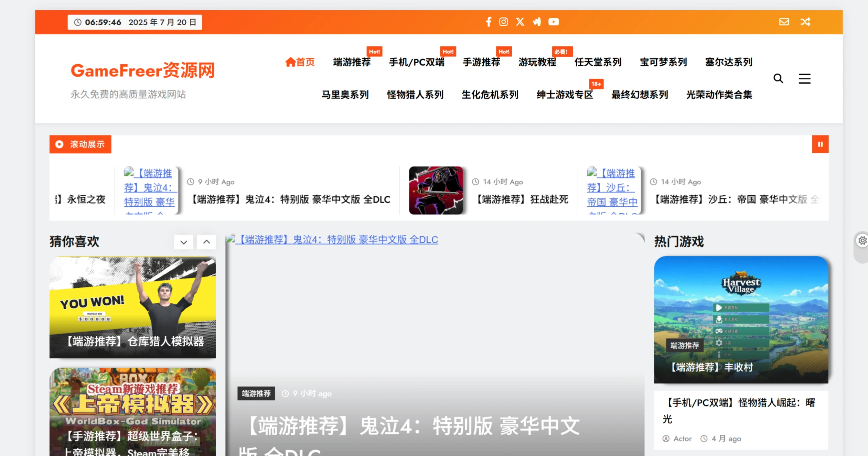The image size is (868, 456).
Task: Open the email contact icon at top right
Action: point(784,22)
